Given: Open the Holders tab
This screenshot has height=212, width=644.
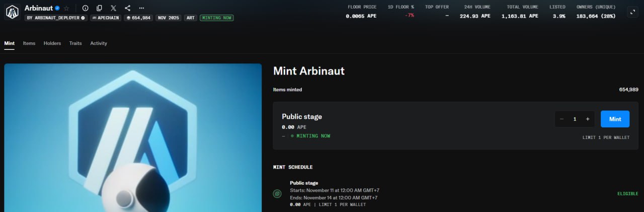Looking at the screenshot, I should [x=52, y=43].
